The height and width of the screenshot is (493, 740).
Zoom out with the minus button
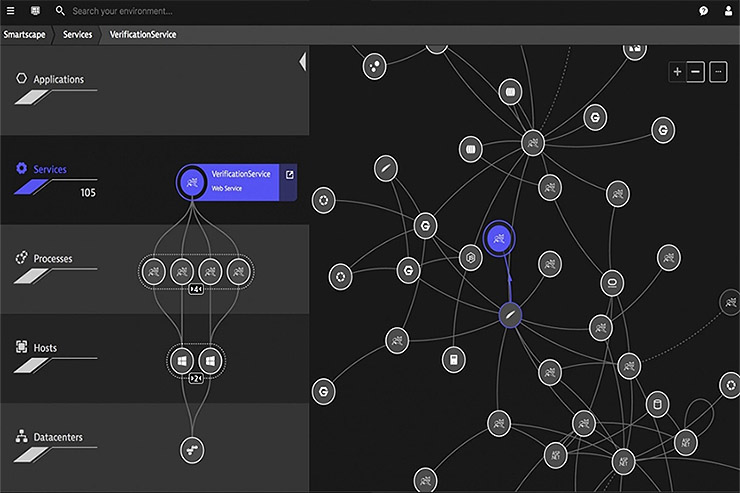point(695,72)
